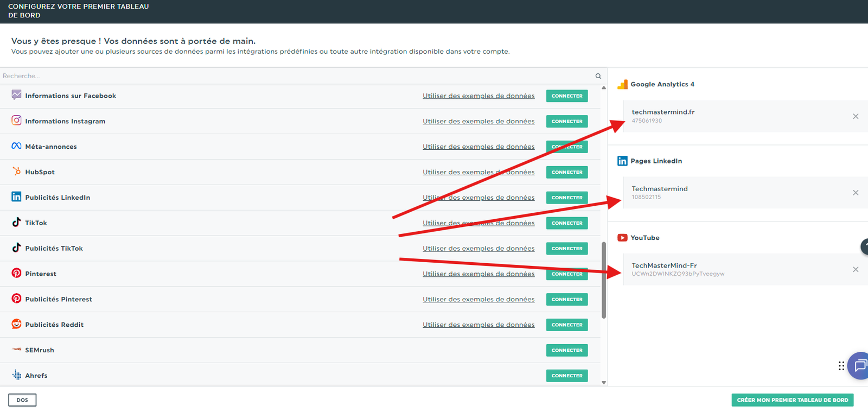The height and width of the screenshot is (412, 868).
Task: Select the TechMasterMind-Fr channel entry
Action: [745, 269]
